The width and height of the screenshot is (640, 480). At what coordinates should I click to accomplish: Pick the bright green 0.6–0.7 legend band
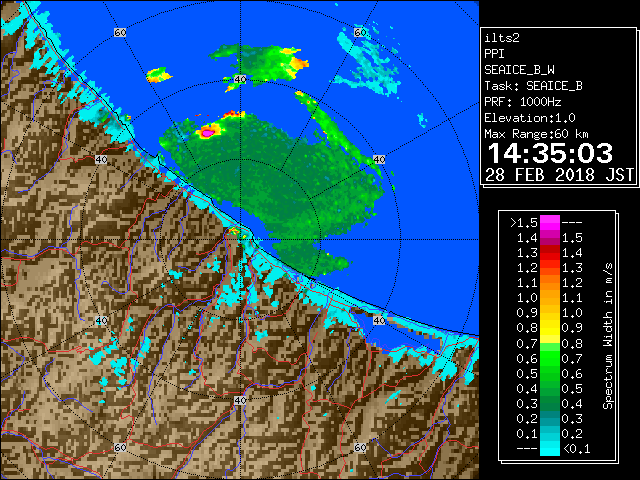click(550, 358)
